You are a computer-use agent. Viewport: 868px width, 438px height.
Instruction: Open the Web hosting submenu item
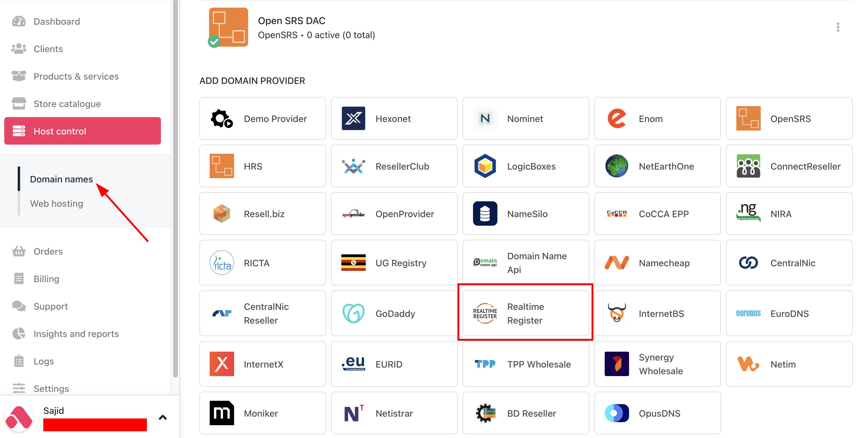coord(57,204)
